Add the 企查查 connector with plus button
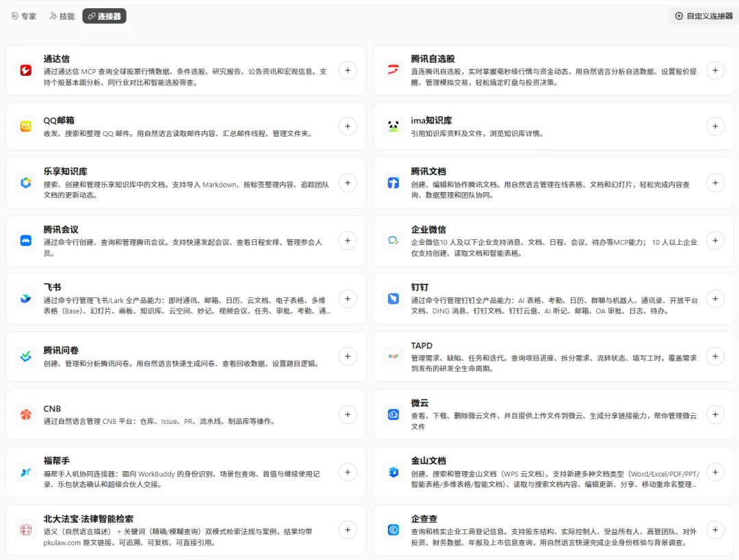The image size is (739, 560). [x=715, y=530]
